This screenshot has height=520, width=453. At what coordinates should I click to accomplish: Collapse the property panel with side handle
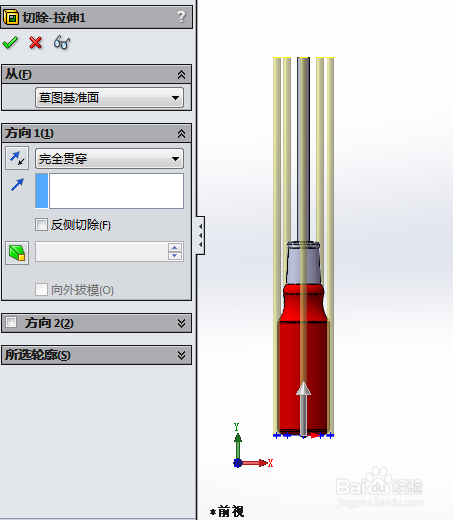200,235
